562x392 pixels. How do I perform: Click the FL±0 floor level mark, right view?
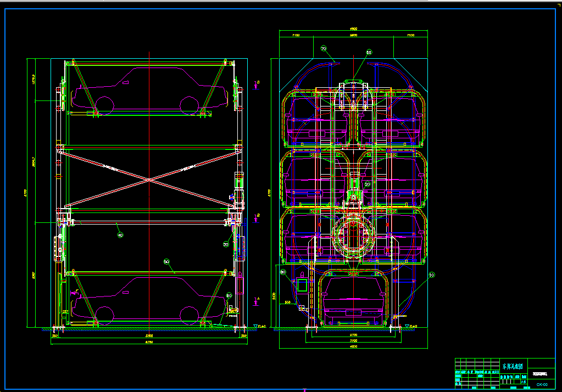pos(411,326)
